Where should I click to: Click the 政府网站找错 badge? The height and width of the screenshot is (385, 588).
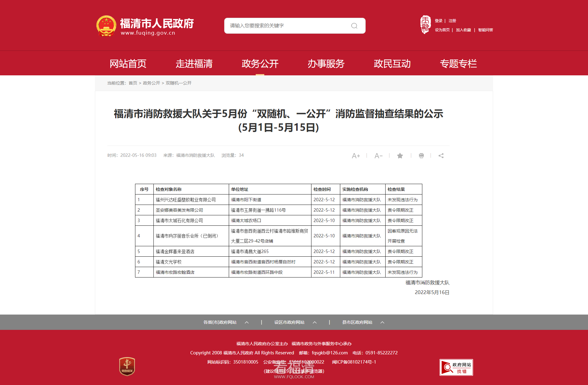point(456,367)
